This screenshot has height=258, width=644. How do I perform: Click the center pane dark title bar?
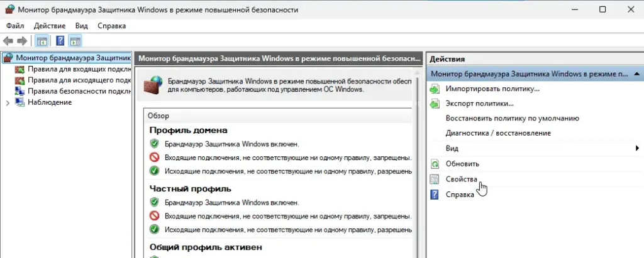click(279, 58)
